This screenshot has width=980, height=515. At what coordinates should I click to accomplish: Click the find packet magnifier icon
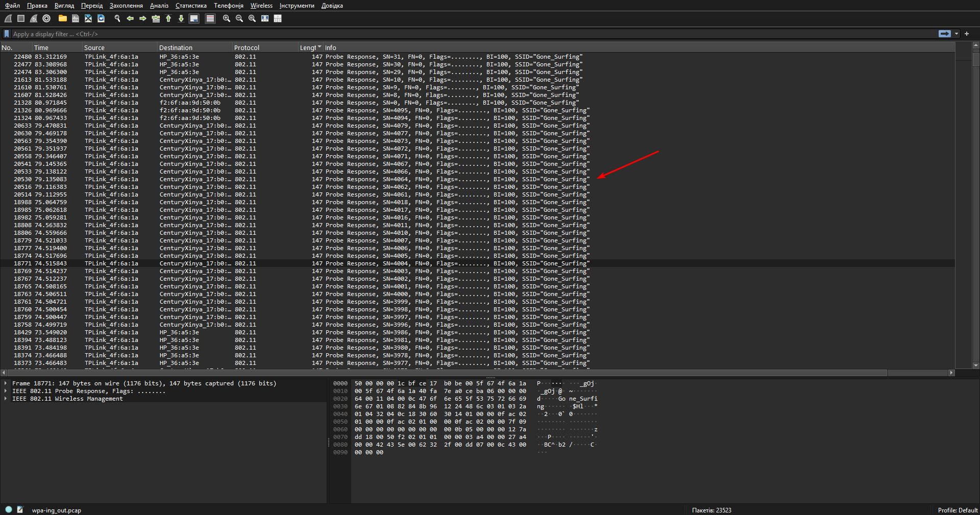tap(117, 18)
